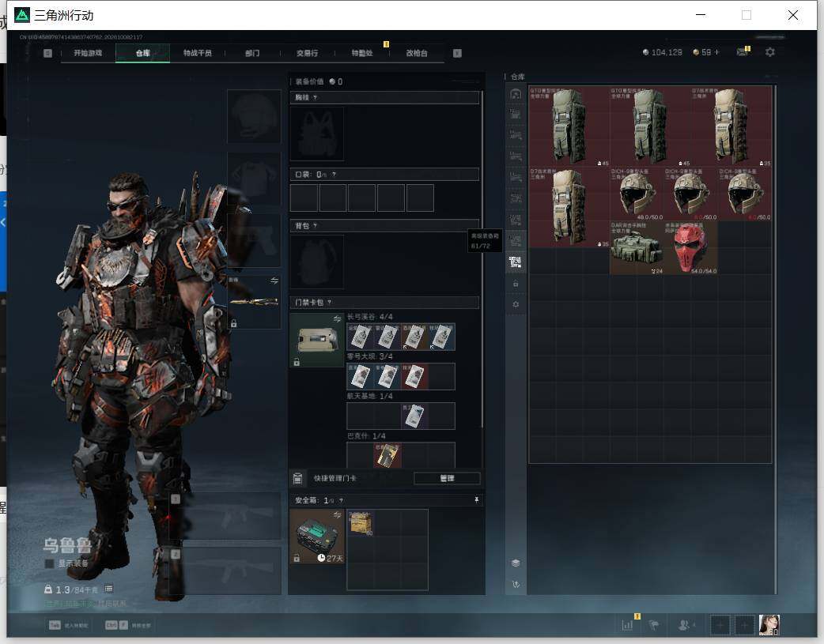Viewport: 824px width, 644px height.
Task: Open the weight details list icon
Action: 109,589
